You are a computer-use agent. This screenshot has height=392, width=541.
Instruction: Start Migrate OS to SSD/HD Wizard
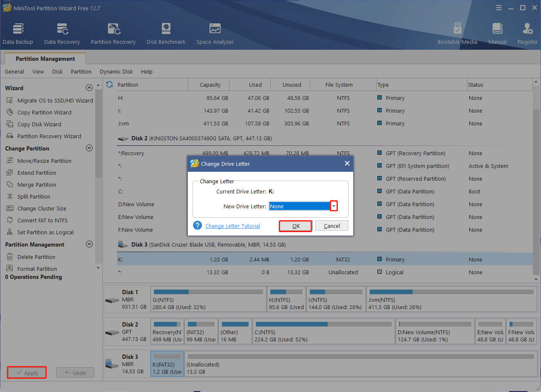(x=50, y=101)
